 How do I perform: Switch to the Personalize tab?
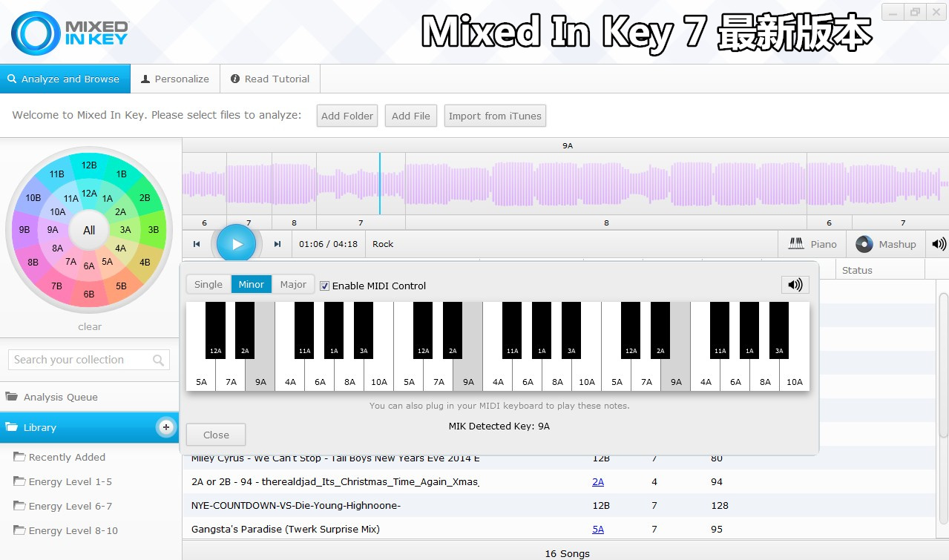click(175, 79)
